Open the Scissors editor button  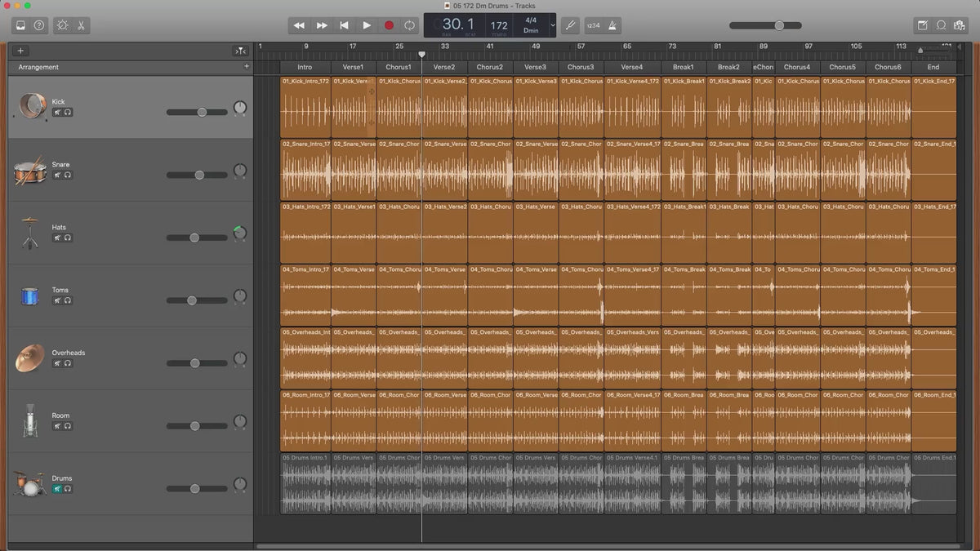pos(81,25)
